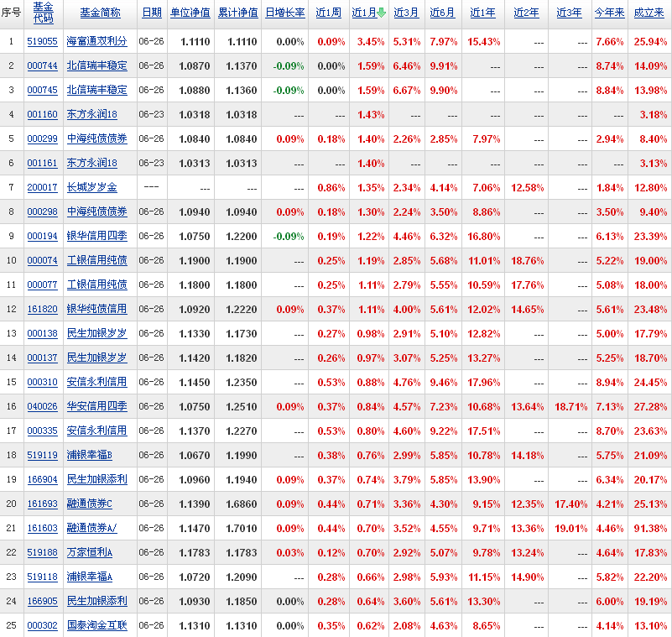Select the 18.71% three-year return cell

[x=570, y=407]
